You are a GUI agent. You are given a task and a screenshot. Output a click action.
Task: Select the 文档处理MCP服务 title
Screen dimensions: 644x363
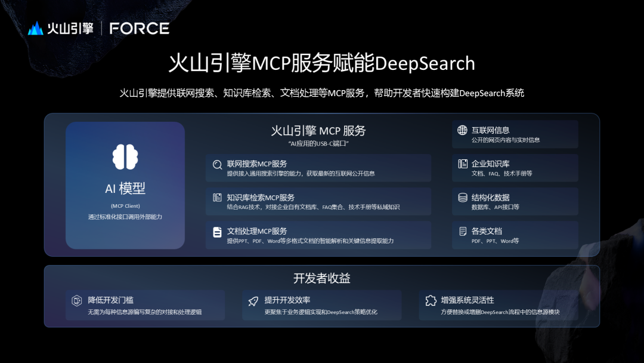pyautogui.click(x=257, y=232)
